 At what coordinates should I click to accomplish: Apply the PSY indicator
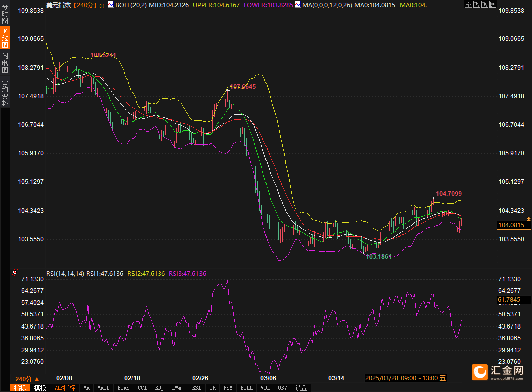[x=228, y=388]
